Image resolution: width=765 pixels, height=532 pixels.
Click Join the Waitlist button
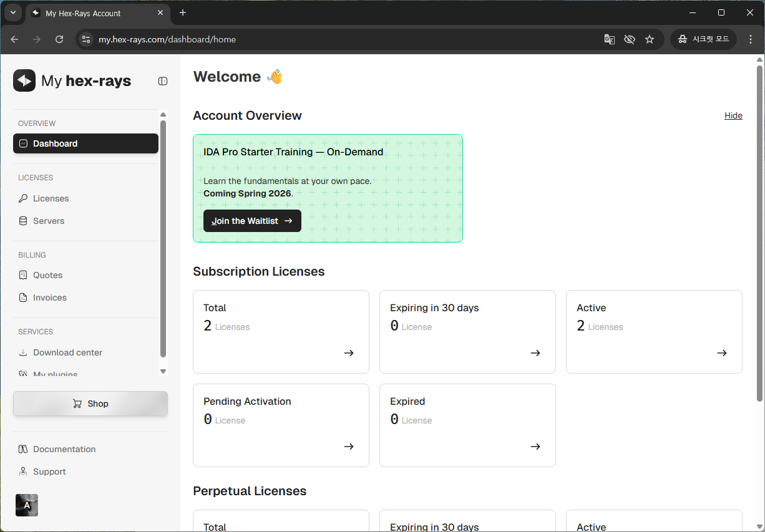click(252, 221)
